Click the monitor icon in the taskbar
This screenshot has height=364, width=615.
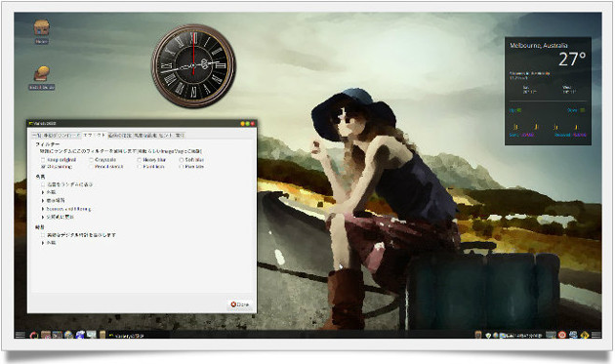click(x=92, y=335)
